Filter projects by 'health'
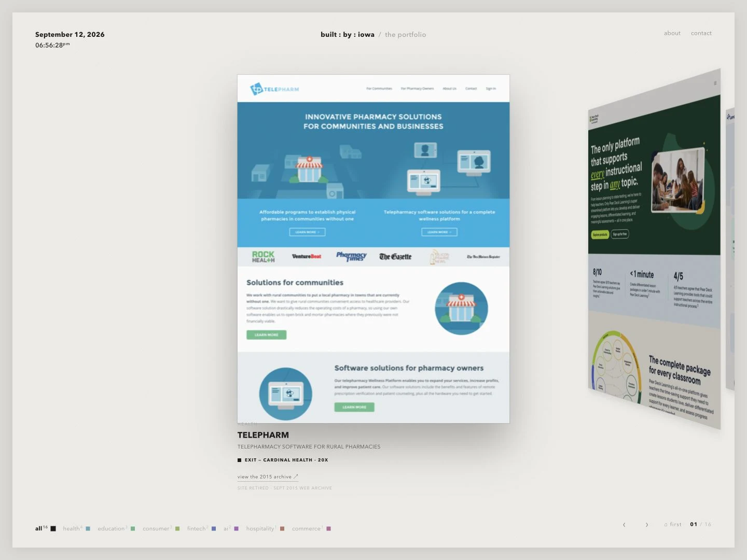Screen dimensions: 747x560 click(x=76, y=528)
